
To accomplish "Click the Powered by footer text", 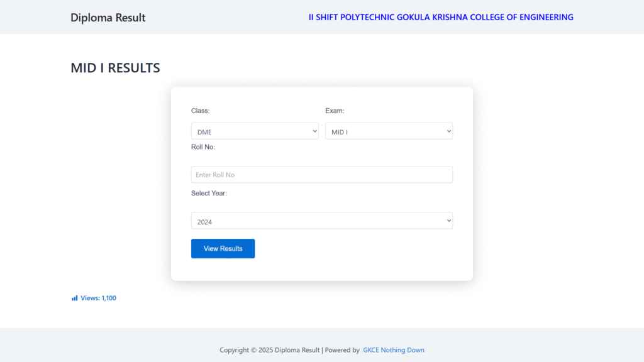I will (x=342, y=350).
